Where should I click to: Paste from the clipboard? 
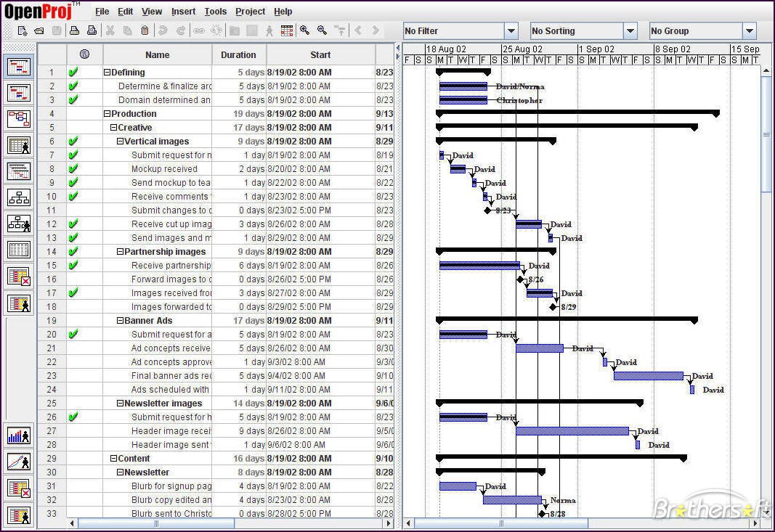click(143, 30)
